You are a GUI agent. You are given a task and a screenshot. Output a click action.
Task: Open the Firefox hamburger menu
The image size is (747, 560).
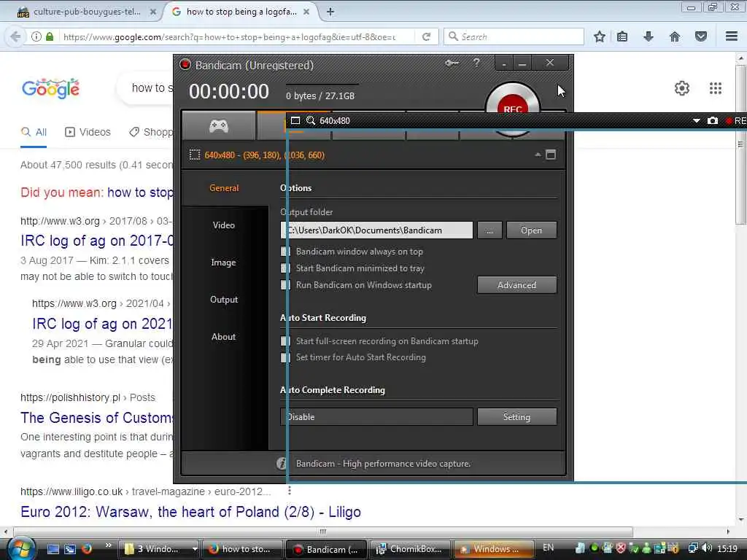click(x=732, y=36)
